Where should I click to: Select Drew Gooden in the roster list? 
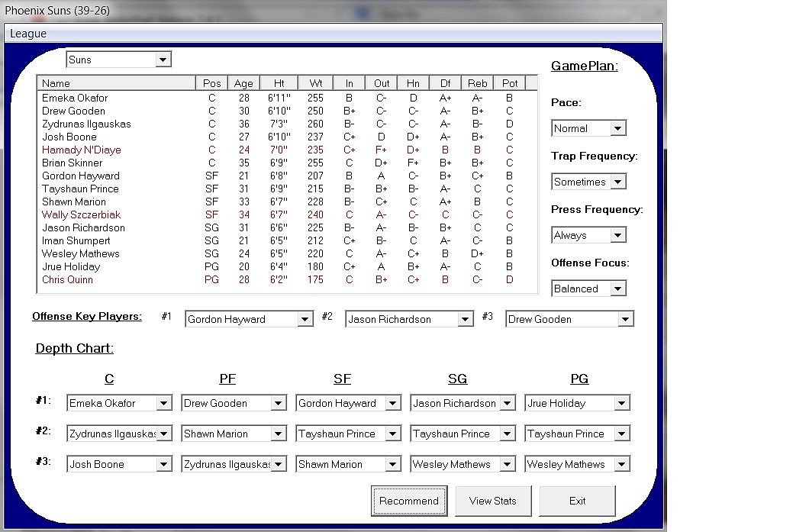tap(287, 111)
